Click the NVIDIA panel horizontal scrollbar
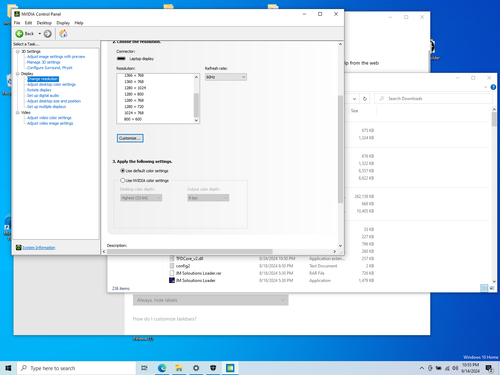 [189, 252]
